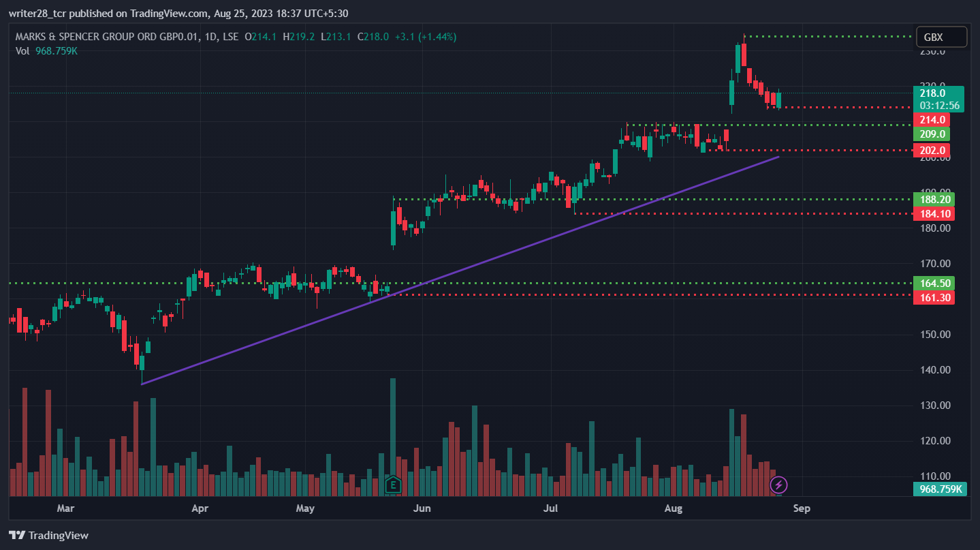Click the 202.0 red price label
The height and width of the screenshot is (550, 980).
pyautogui.click(x=932, y=150)
